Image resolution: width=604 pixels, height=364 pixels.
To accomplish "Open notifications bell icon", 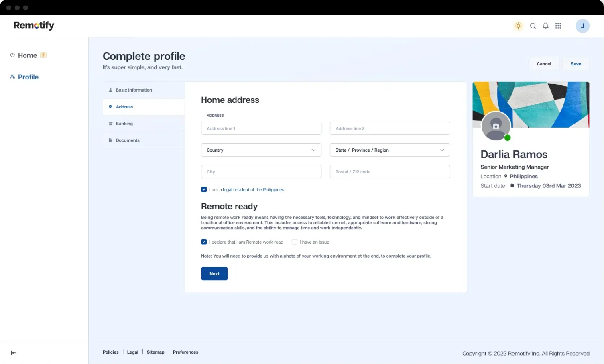I will tap(545, 26).
